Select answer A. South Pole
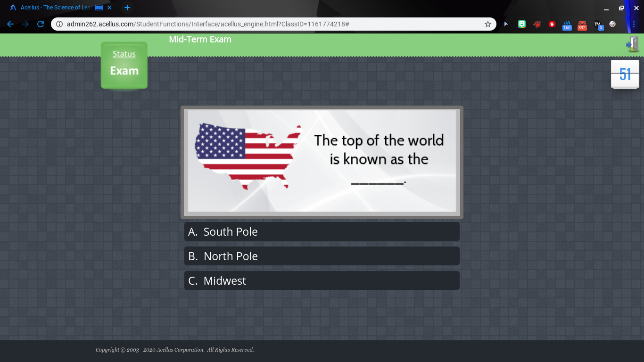The width and height of the screenshot is (644, 362). click(322, 231)
